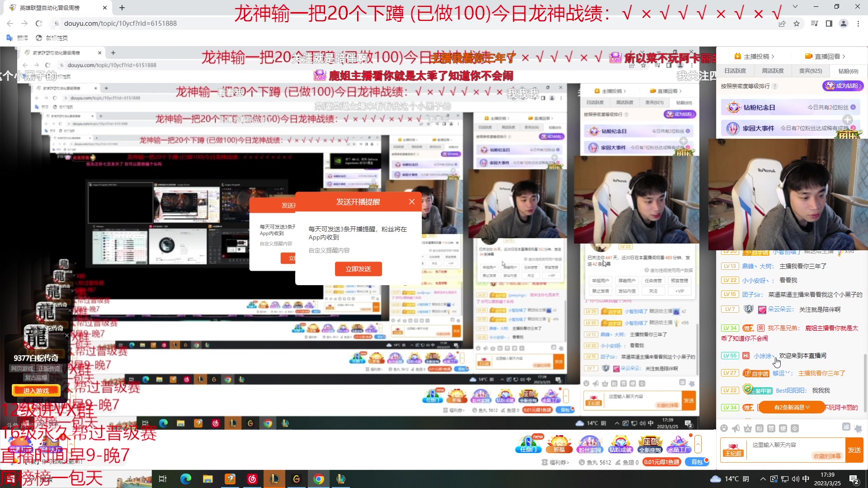Open the Chrome three-dot menu
The image size is (868, 488).
(858, 23)
